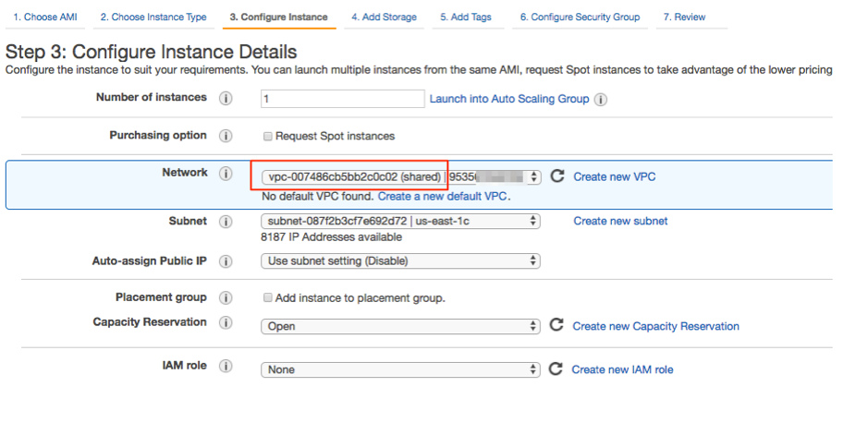Open the Capacity Reservation dropdown

[400, 326]
